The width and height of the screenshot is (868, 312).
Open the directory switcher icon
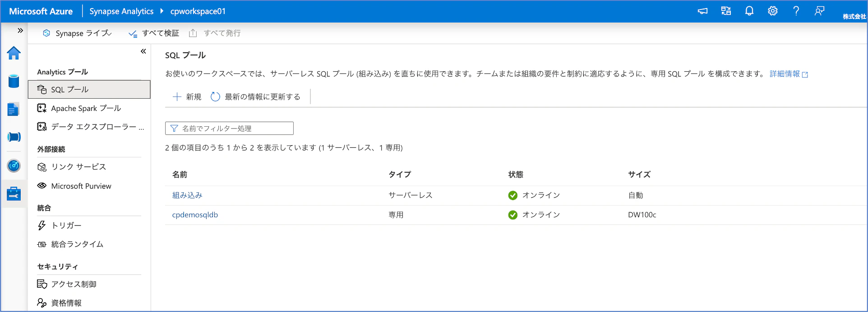[x=726, y=11]
